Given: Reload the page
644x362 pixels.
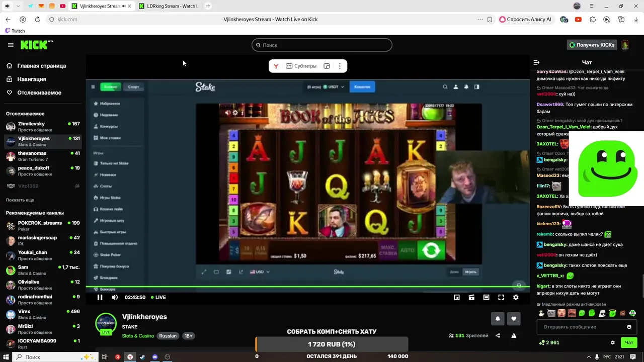Looking at the screenshot, I should (x=37, y=19).
